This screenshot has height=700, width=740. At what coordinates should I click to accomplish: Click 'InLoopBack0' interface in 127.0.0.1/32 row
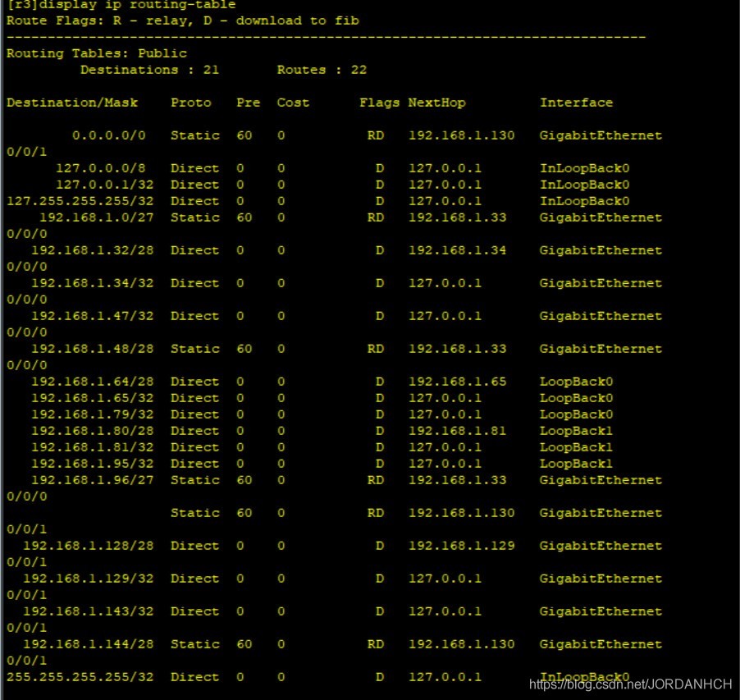coord(584,185)
